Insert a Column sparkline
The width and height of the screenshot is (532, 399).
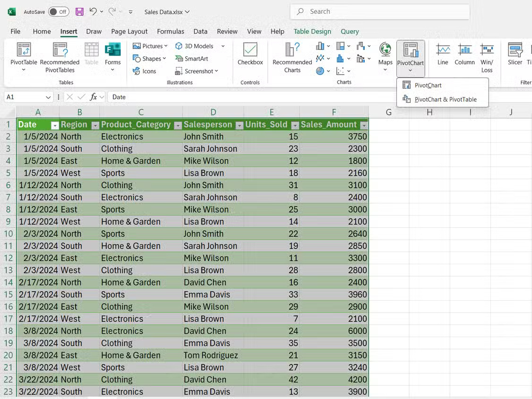pos(464,54)
